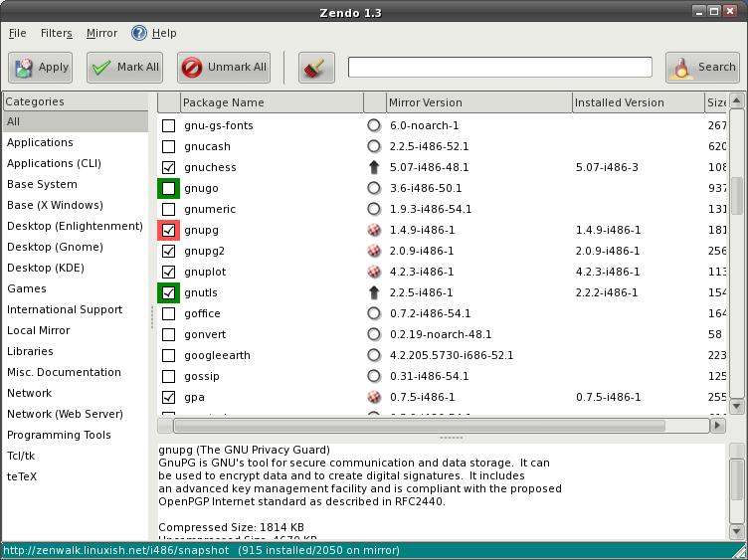Select the Desktop (KDE) category
The image size is (748, 560).
[76, 269]
